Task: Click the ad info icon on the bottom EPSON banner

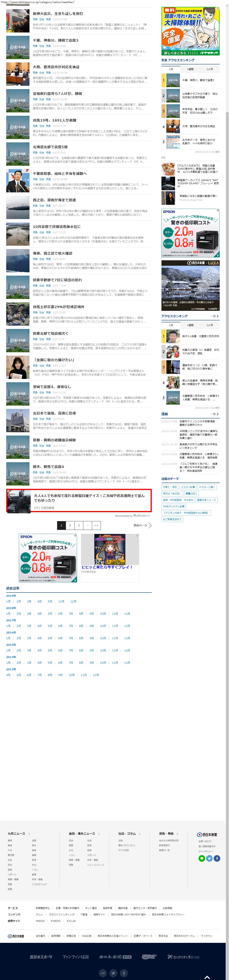Action: (75, 535)
